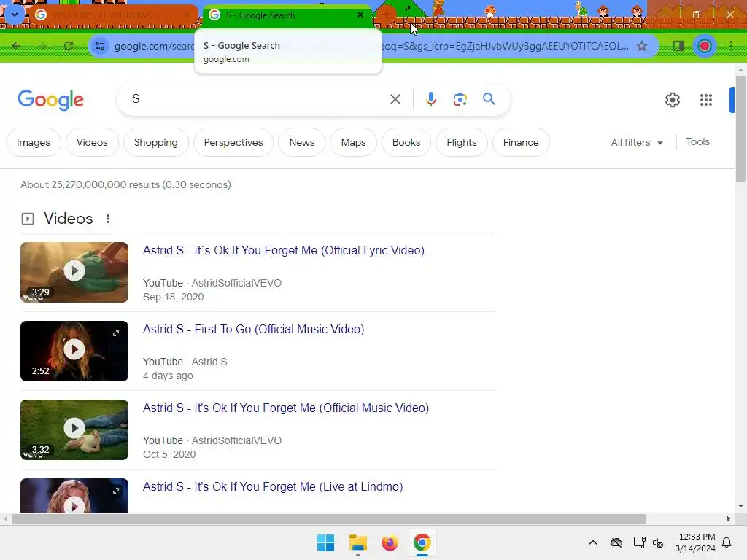747x560 pixels.
Task: Open File Explorer from taskbar
Action: pyautogui.click(x=357, y=542)
